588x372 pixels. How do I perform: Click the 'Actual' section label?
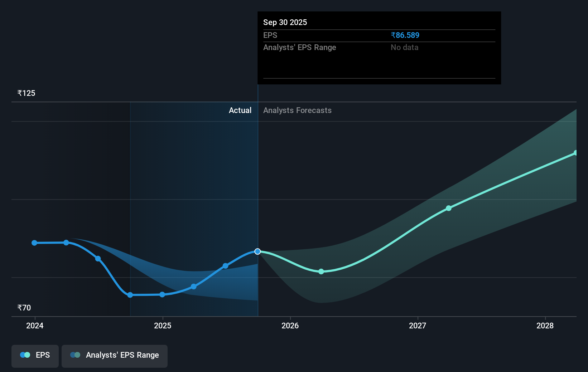[x=240, y=111]
